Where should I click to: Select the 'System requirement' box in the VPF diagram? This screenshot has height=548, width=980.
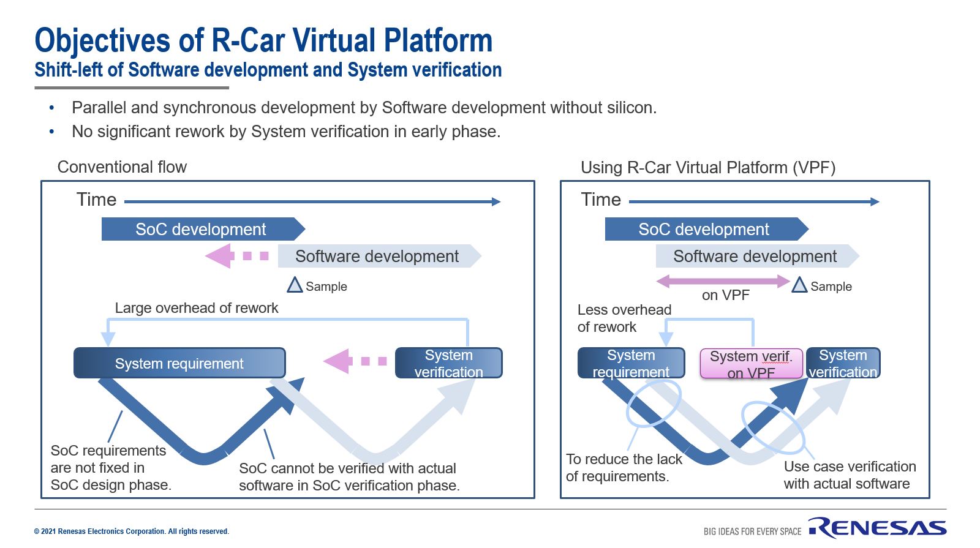(x=631, y=363)
